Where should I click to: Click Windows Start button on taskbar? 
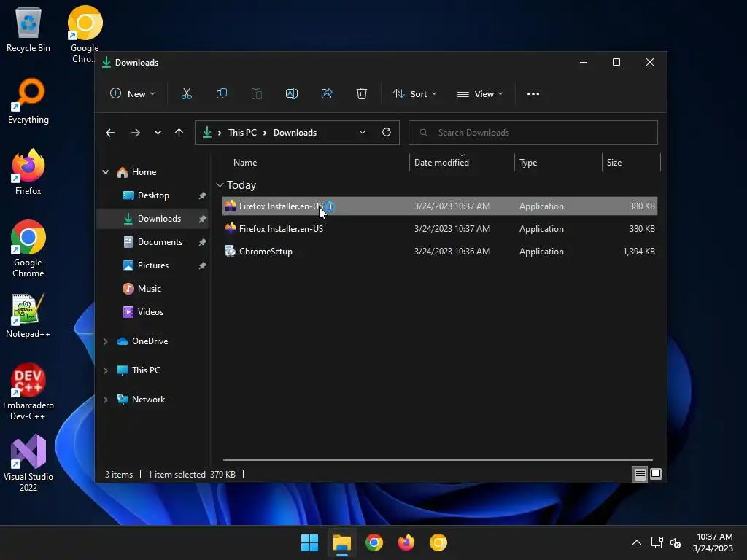pos(309,542)
